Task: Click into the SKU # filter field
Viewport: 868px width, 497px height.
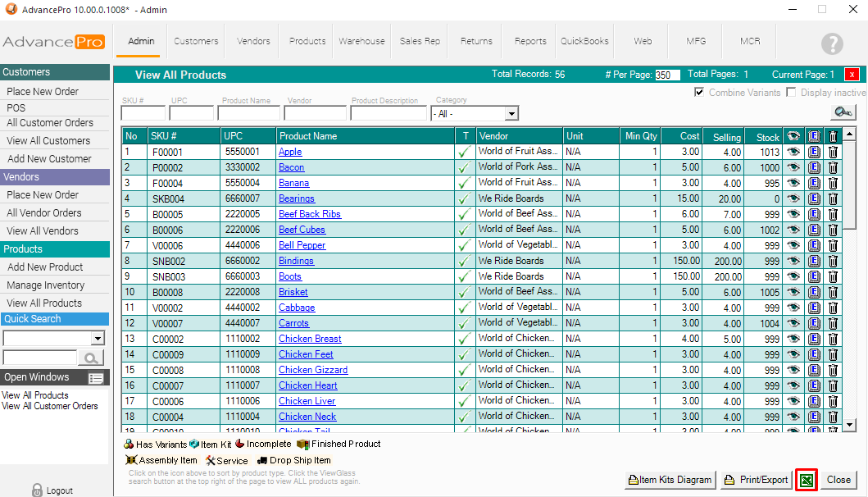Action: click(143, 113)
